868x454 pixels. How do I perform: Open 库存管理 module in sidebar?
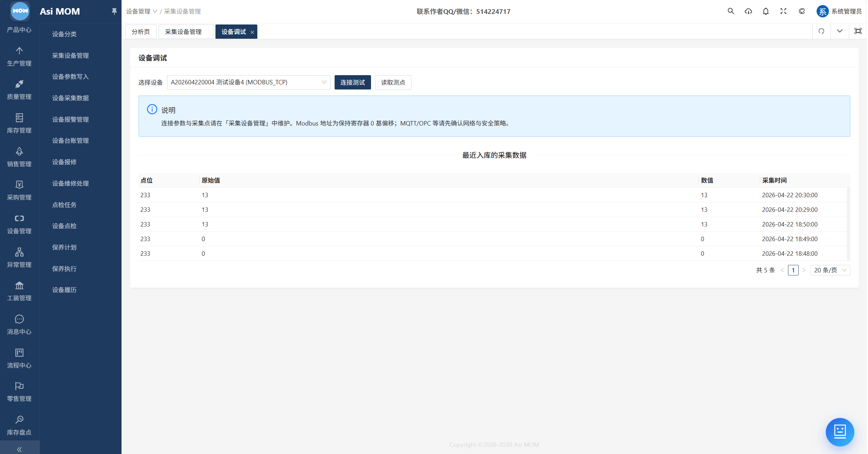pos(19,124)
